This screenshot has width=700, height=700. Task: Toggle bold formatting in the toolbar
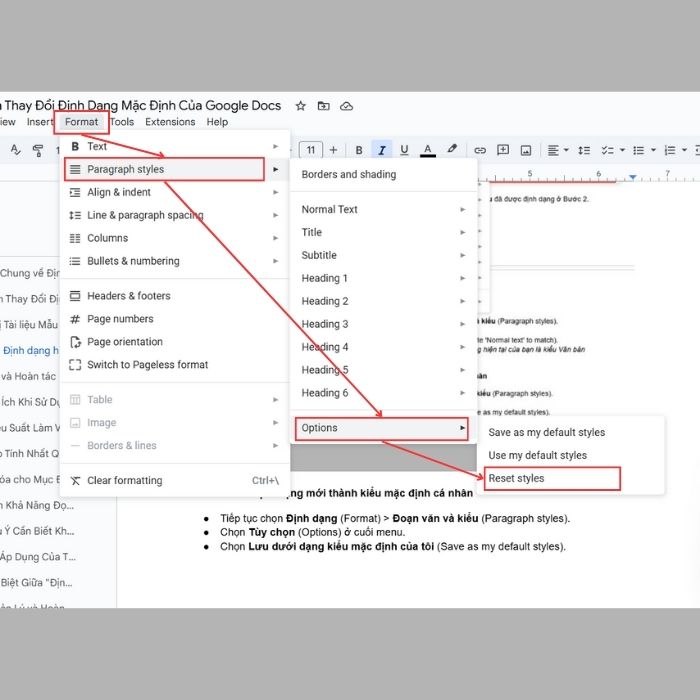click(x=359, y=150)
